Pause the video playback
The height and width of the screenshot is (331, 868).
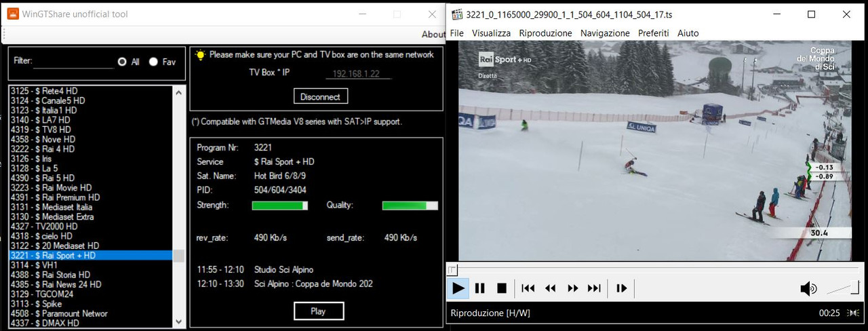pyautogui.click(x=480, y=288)
